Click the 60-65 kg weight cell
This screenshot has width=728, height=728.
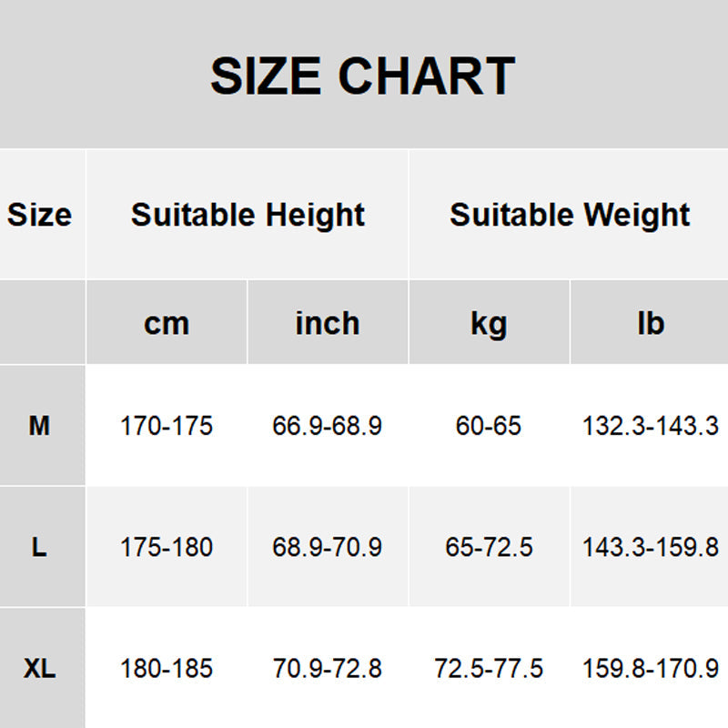489,425
